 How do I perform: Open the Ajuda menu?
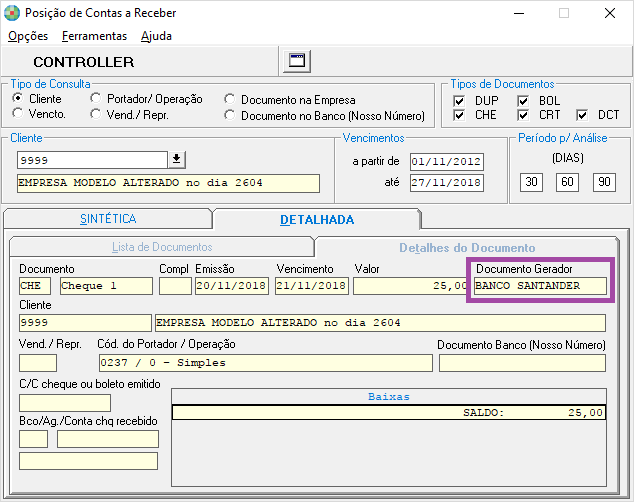coord(156,36)
